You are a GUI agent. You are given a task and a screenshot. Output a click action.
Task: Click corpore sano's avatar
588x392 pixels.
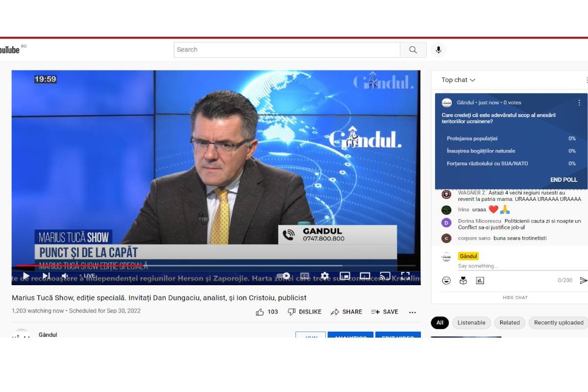[x=446, y=238]
